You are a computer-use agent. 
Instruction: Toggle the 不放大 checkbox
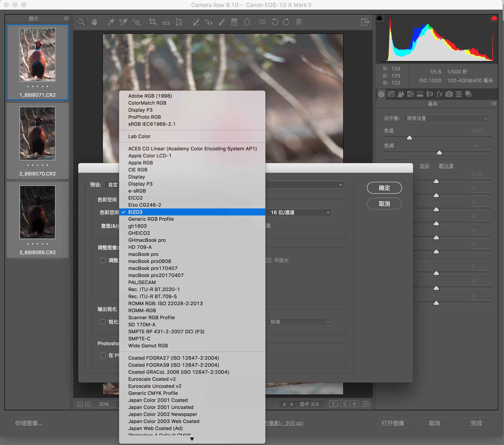[x=268, y=260]
